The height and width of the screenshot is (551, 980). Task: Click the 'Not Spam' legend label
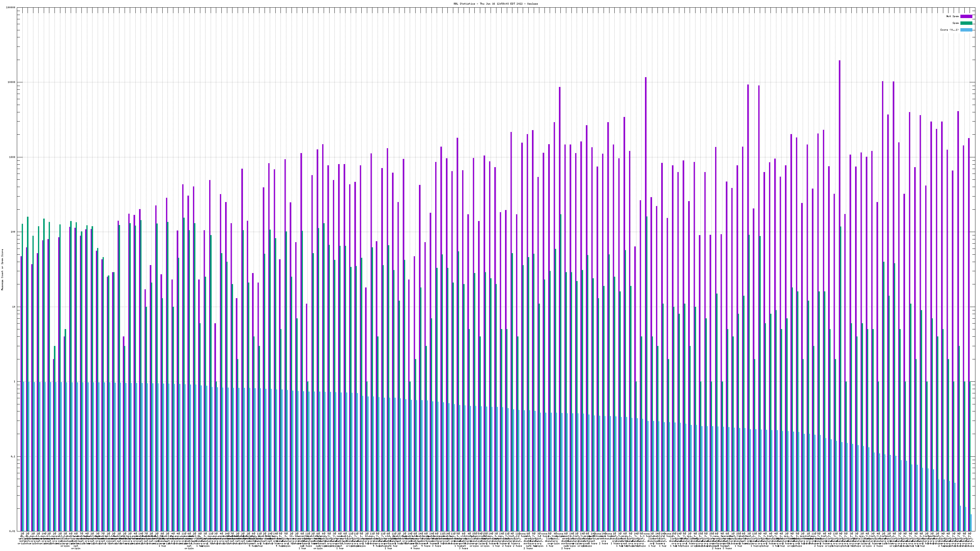953,16
